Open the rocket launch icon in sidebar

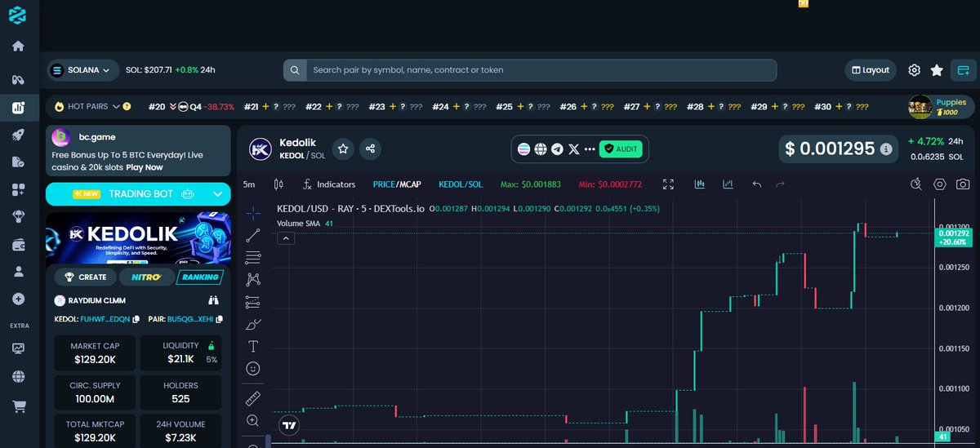point(18,135)
